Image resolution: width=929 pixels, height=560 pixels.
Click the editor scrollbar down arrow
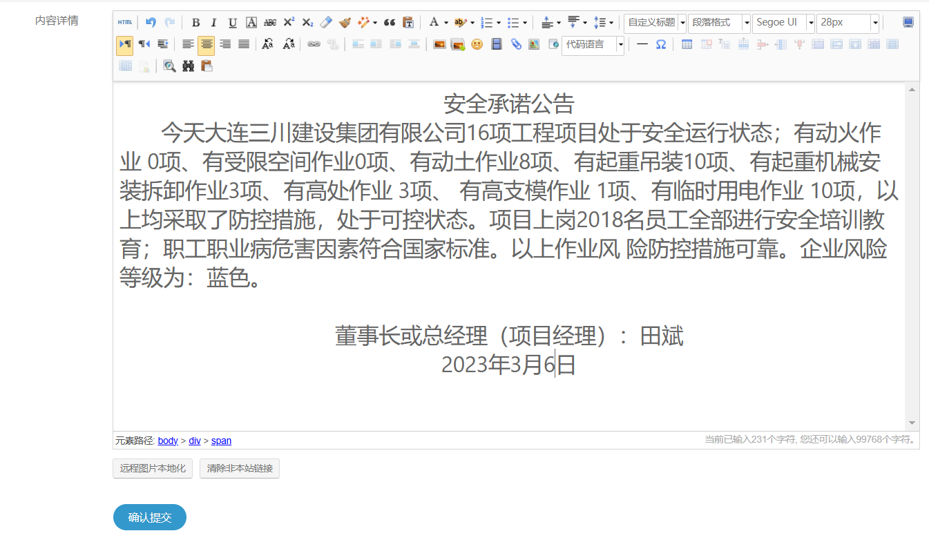tap(912, 423)
